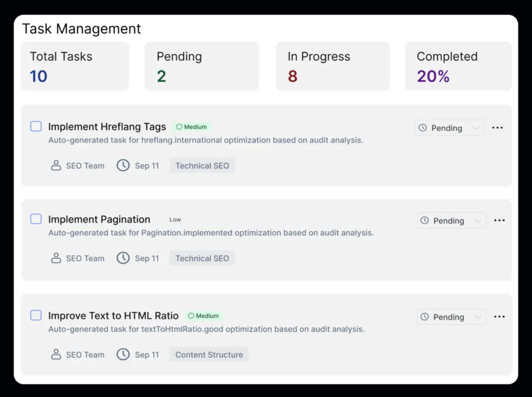Check the Improve Text to HTML Ratio checkbox

[x=36, y=315]
